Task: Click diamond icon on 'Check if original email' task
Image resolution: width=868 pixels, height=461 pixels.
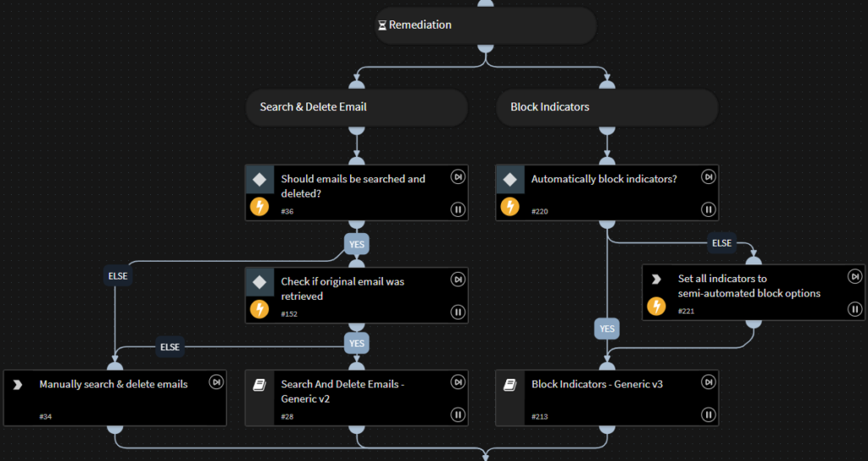Action: pos(259,282)
